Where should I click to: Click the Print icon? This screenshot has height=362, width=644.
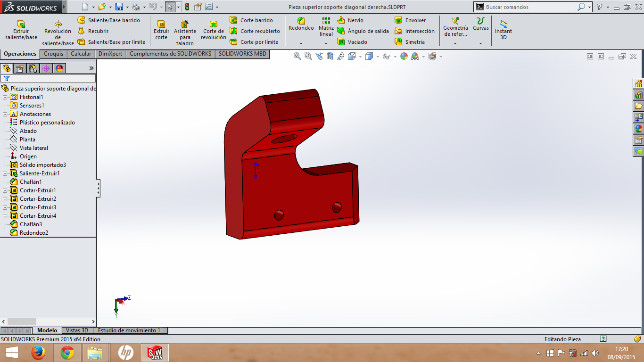coord(136,7)
